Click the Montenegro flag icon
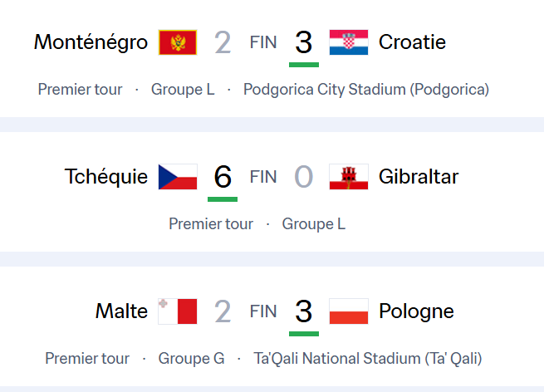The image size is (544, 392). point(178,42)
